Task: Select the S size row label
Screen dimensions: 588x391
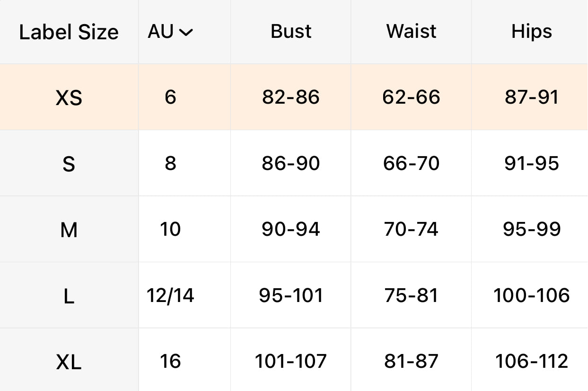Action: [69, 164]
